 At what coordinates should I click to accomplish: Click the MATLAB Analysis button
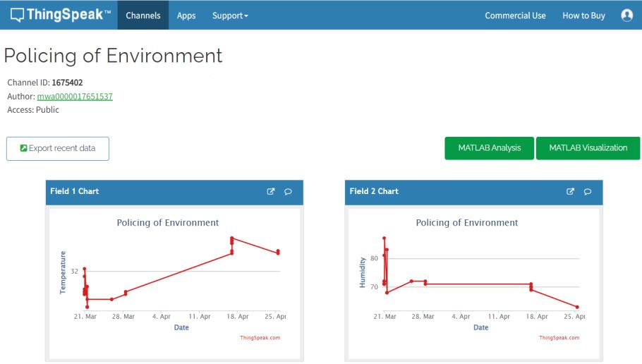tap(489, 148)
